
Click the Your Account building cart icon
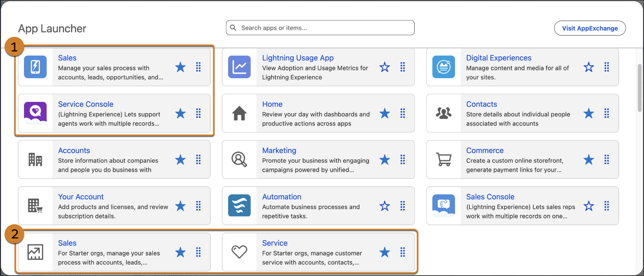click(x=35, y=206)
